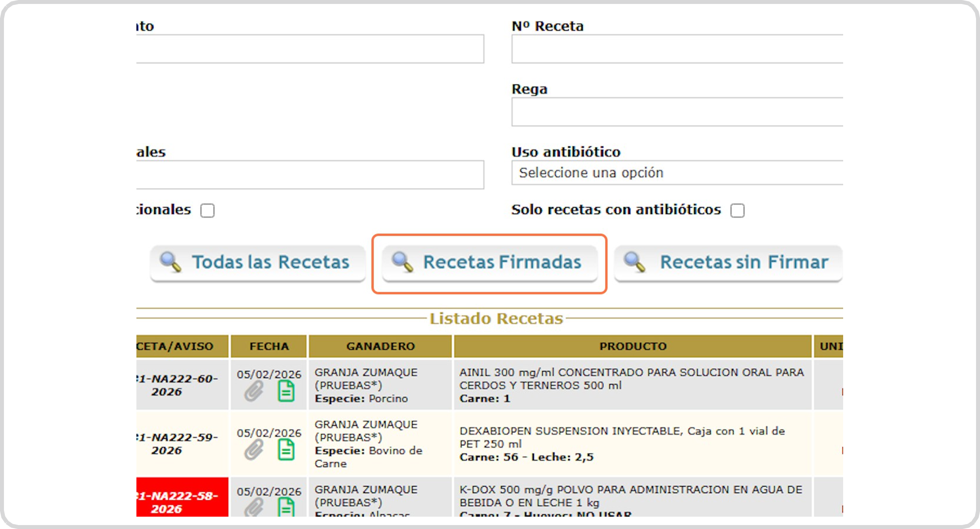Screen dimensions: 980x529
Task: Open green document icon for recipe 60-2026
Action: click(286, 391)
